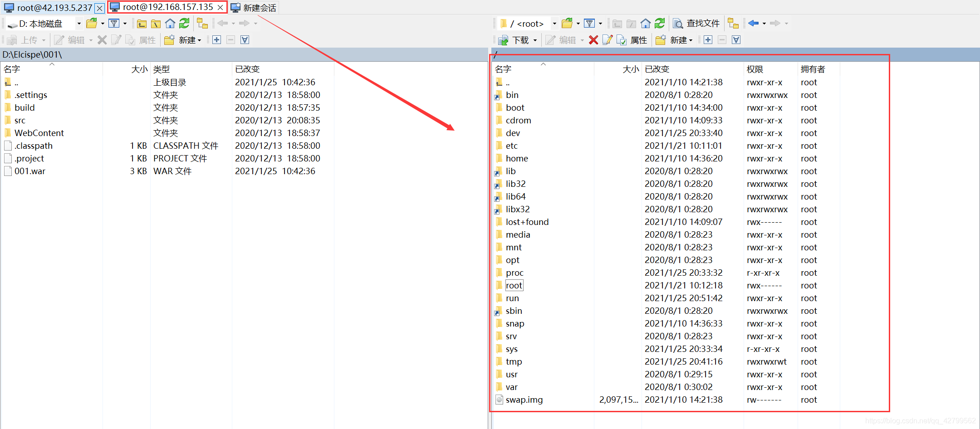The height and width of the screenshot is (429, 980).
Task: Expand the D: 本地磁盘 drive dropdown
Action: 79,24
